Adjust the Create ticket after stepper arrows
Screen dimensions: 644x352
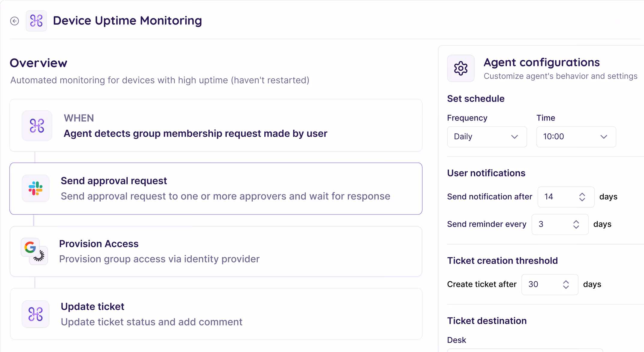click(x=566, y=284)
